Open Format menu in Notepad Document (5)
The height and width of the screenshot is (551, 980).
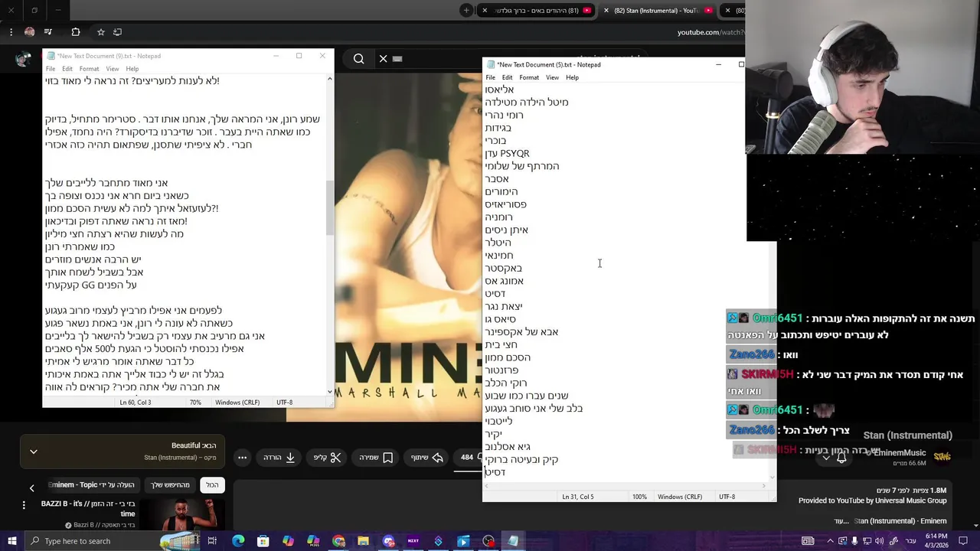pyautogui.click(x=529, y=77)
